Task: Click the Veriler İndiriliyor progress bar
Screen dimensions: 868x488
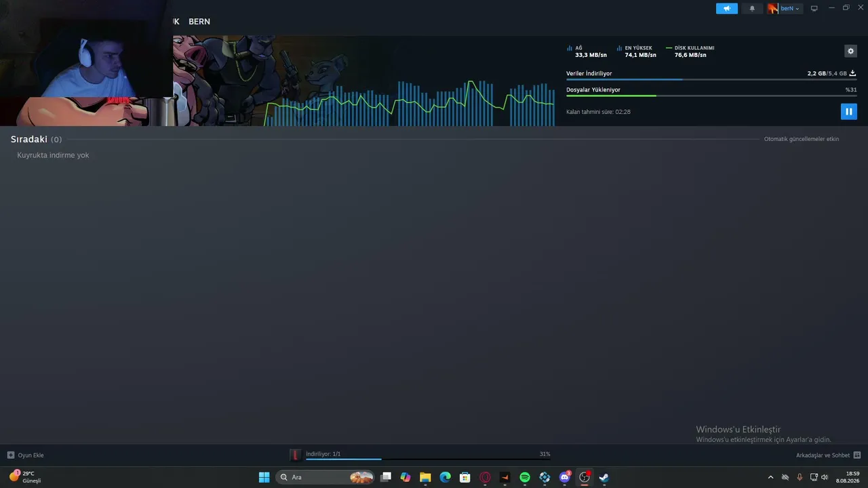Action: pos(711,79)
